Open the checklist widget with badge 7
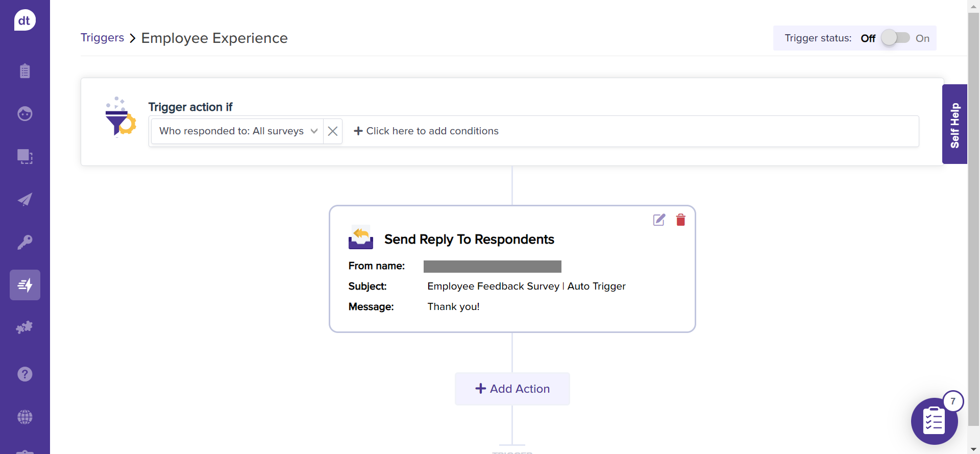980x454 pixels. click(934, 421)
